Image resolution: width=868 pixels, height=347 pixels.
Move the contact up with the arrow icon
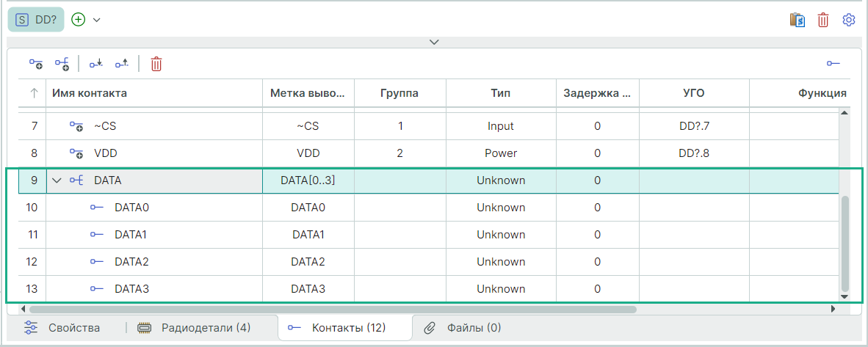pos(122,64)
